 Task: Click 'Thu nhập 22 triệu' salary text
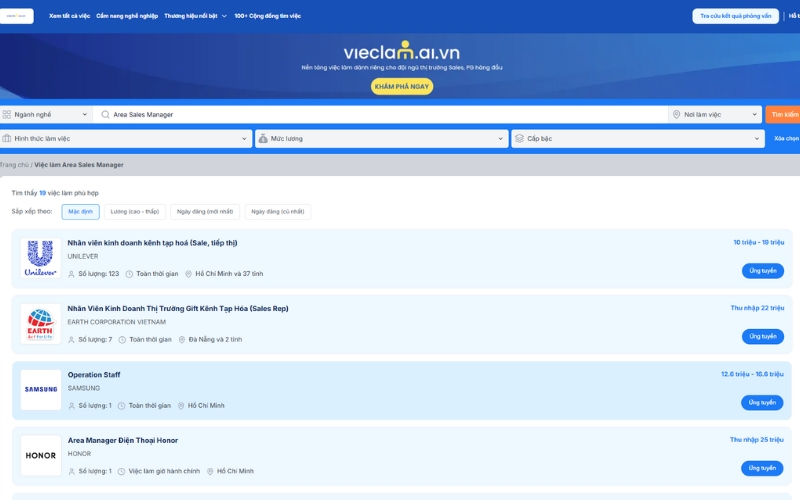tap(757, 308)
